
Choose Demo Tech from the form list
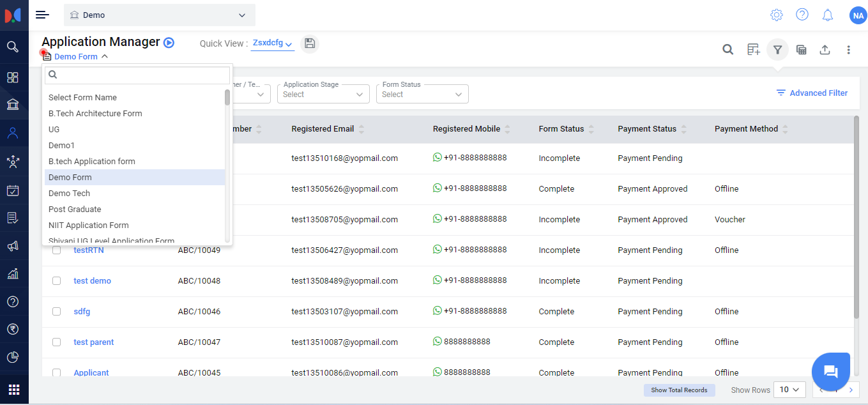[x=135, y=194]
